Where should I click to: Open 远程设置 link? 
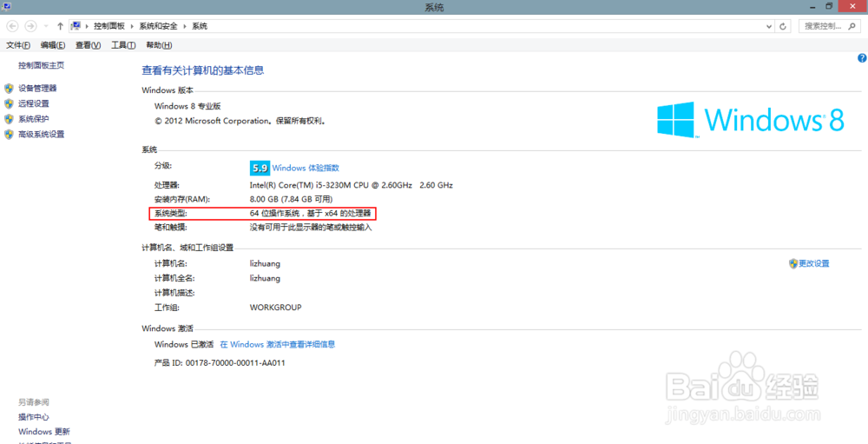pyautogui.click(x=34, y=103)
